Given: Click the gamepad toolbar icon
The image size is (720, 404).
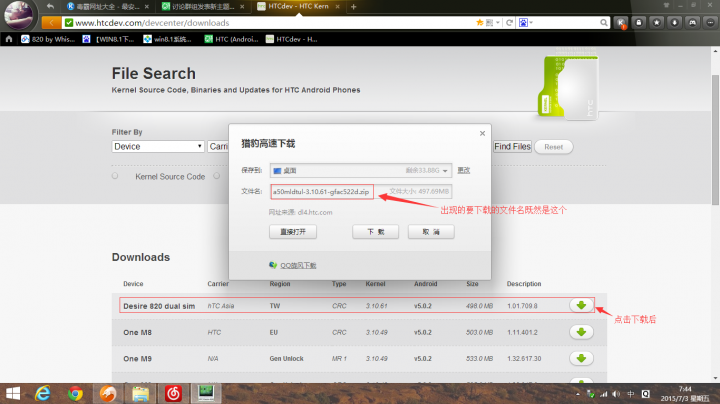Looking at the screenshot, I should (692, 22).
